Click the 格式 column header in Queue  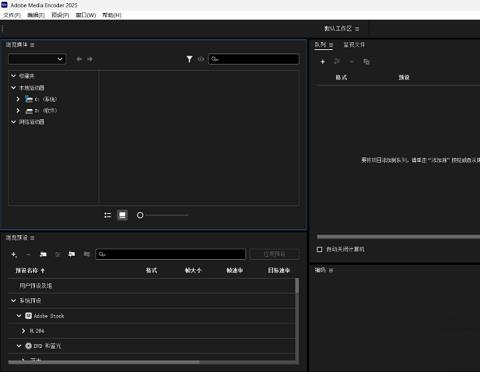click(x=341, y=77)
